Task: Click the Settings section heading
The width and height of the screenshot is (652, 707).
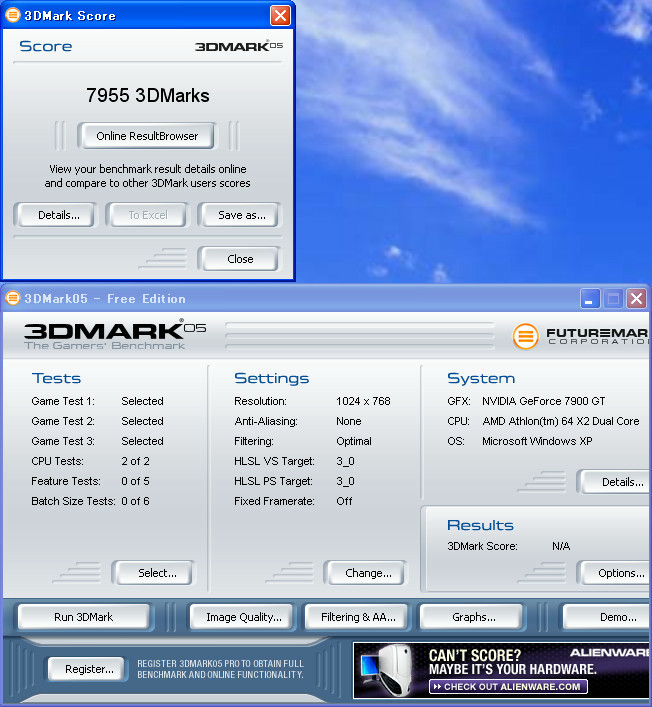Action: point(271,378)
